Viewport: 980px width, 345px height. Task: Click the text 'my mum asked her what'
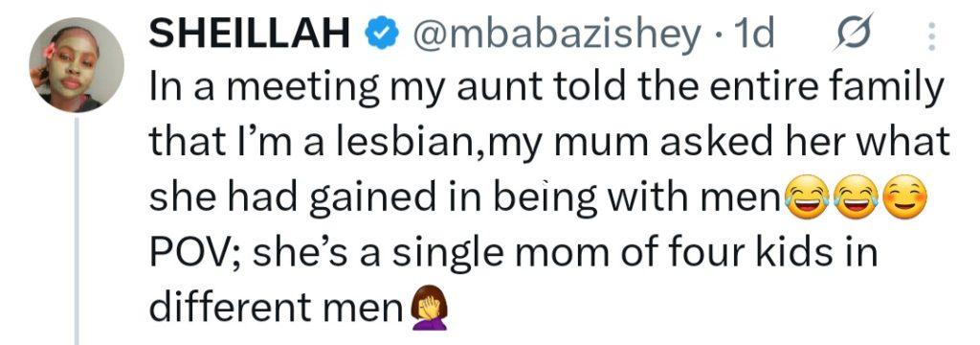pos(719,144)
